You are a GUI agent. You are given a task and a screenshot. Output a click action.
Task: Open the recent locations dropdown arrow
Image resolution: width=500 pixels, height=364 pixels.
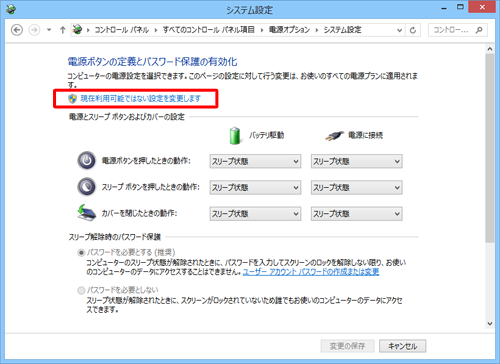tap(49, 30)
